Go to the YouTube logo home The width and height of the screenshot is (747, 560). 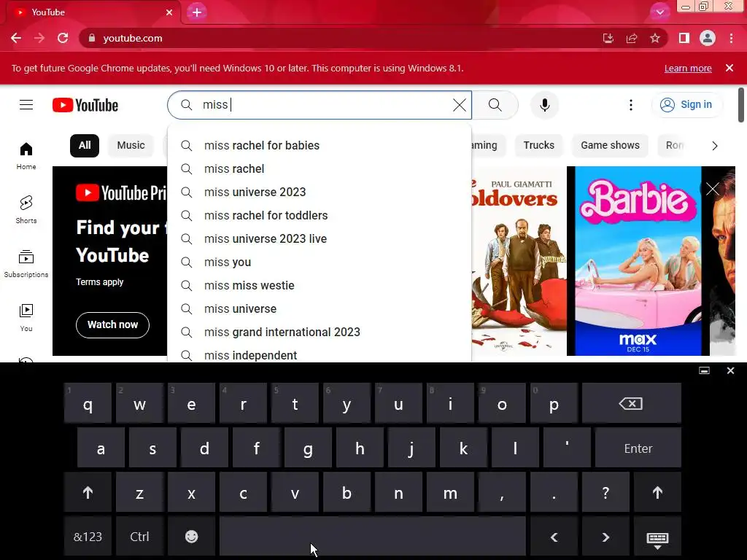(85, 105)
